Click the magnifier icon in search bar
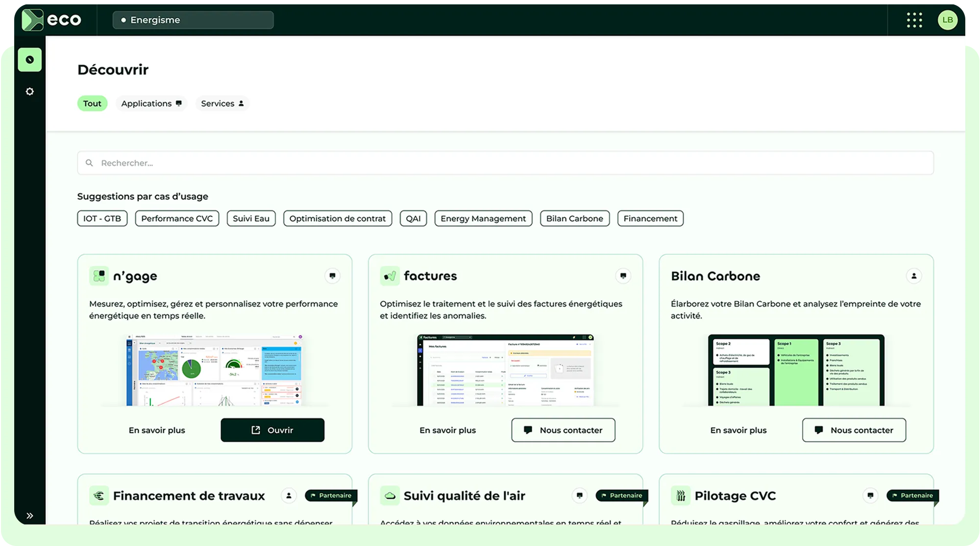980x546 pixels. point(89,163)
